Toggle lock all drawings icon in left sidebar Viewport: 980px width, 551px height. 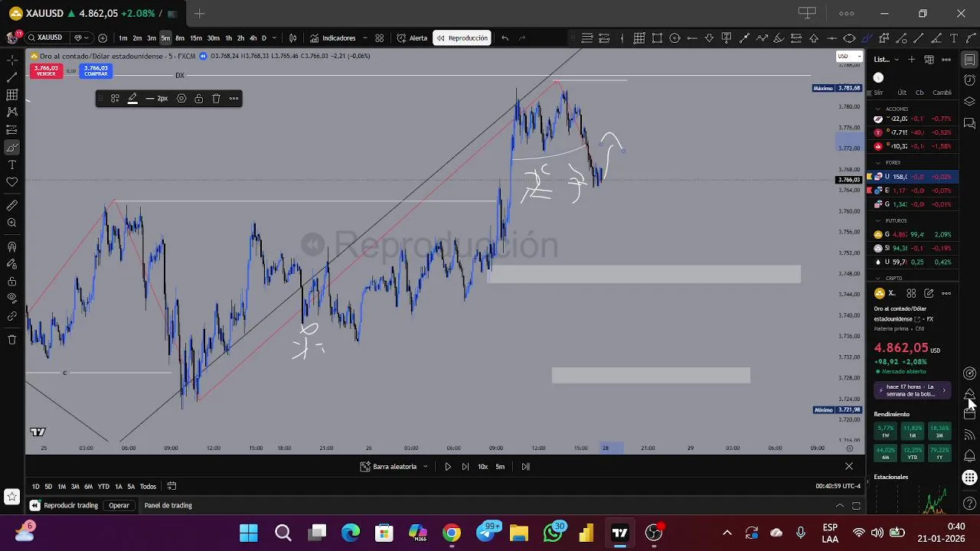tap(11, 281)
